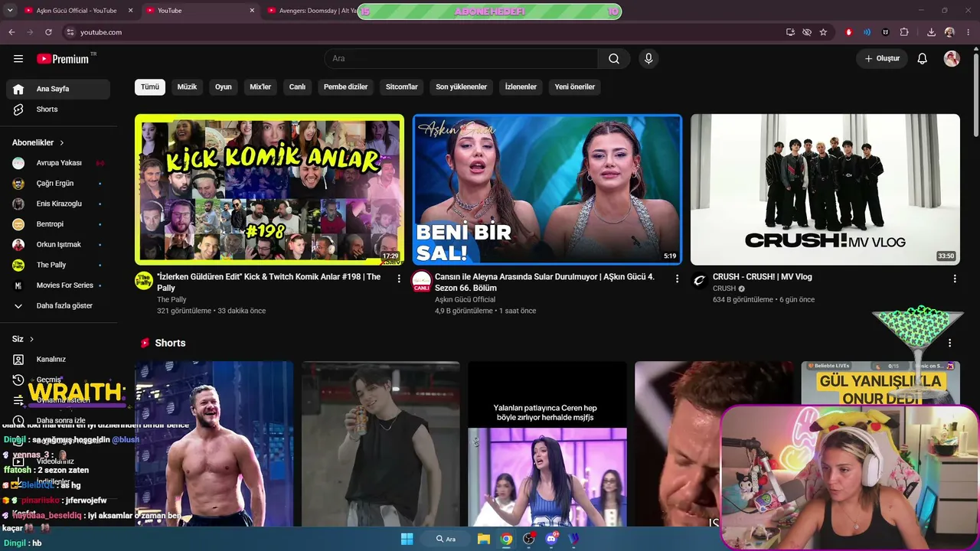
Task: Select the Oyun filter chip
Action: point(224,87)
